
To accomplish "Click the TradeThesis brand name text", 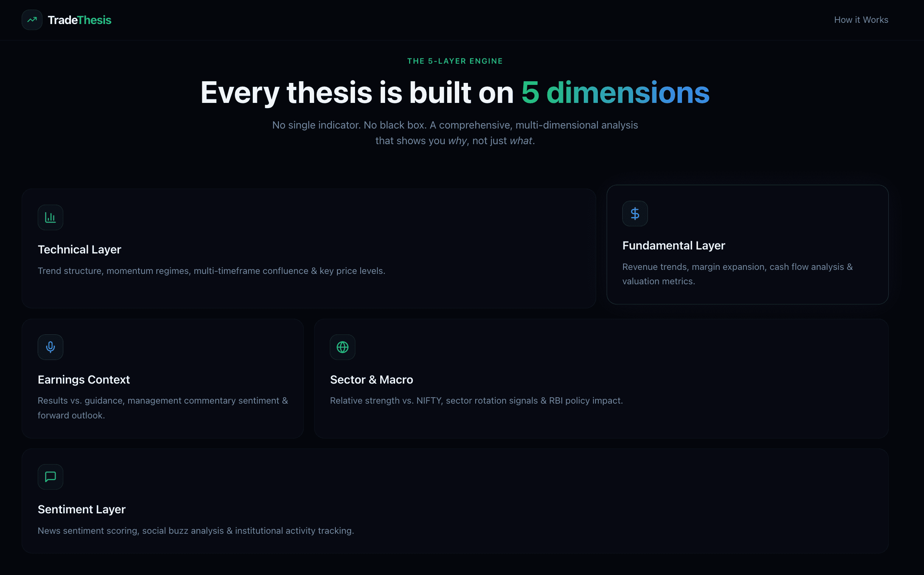I will (79, 20).
